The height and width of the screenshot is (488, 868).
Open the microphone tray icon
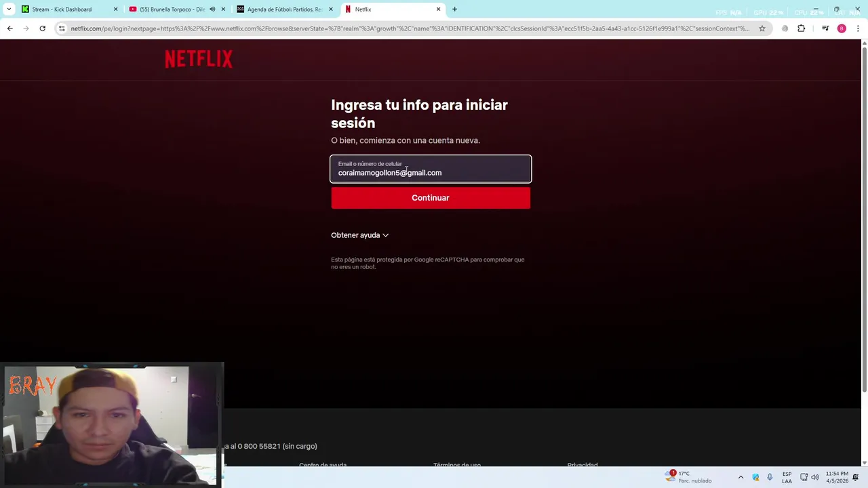[x=770, y=477]
